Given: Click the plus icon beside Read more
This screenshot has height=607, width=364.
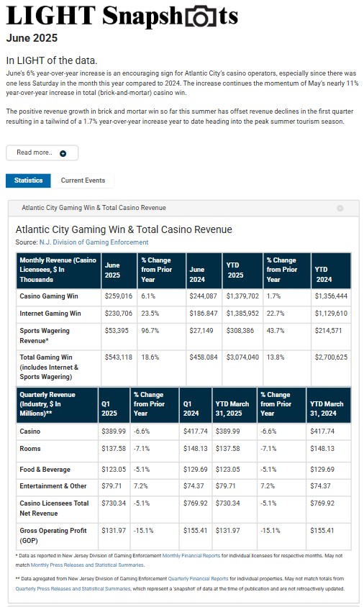Looking at the screenshot, I should click(63, 153).
